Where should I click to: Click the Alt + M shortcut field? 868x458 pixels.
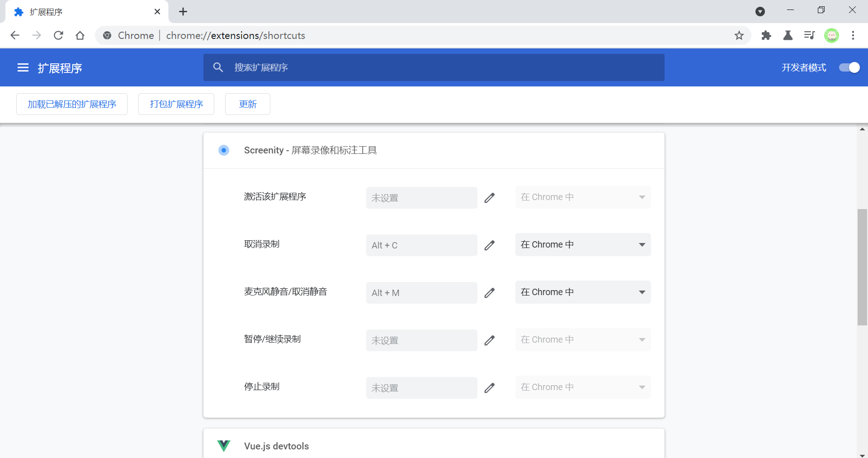[422, 293]
